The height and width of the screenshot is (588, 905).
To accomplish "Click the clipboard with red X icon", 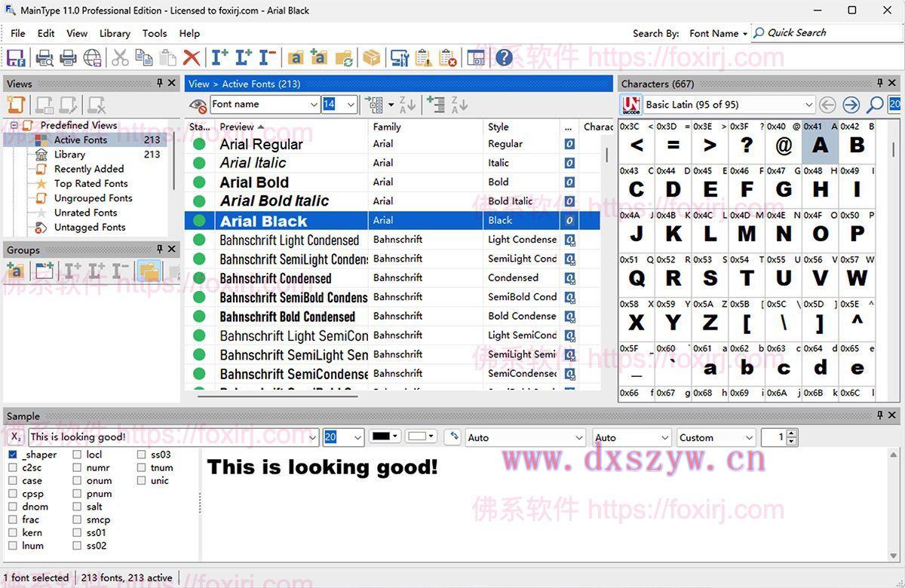I will tap(448, 57).
